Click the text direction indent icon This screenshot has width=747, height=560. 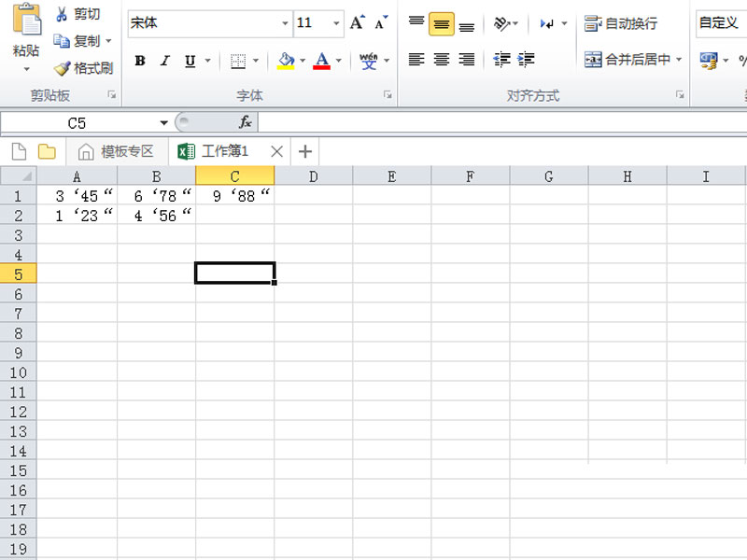point(546,22)
